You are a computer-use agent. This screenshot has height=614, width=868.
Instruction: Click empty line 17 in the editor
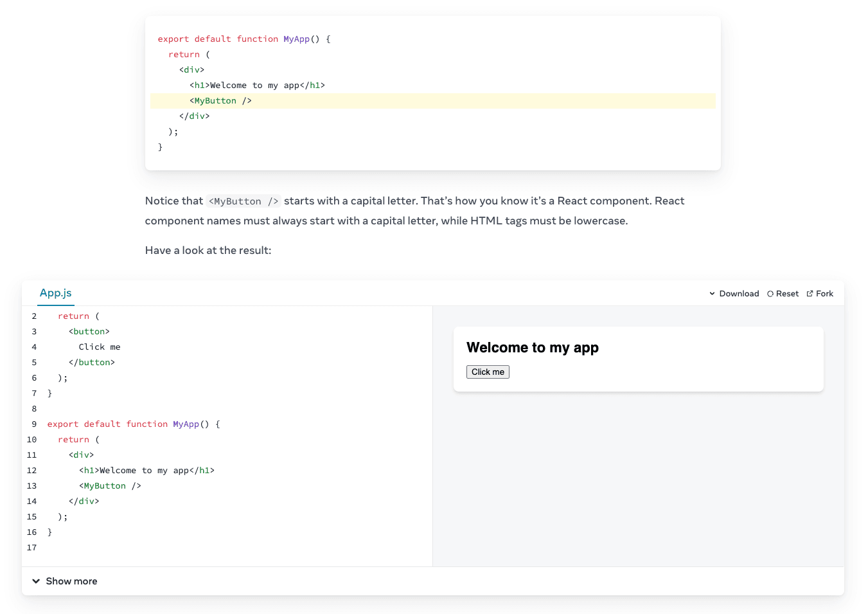[x=193, y=548]
